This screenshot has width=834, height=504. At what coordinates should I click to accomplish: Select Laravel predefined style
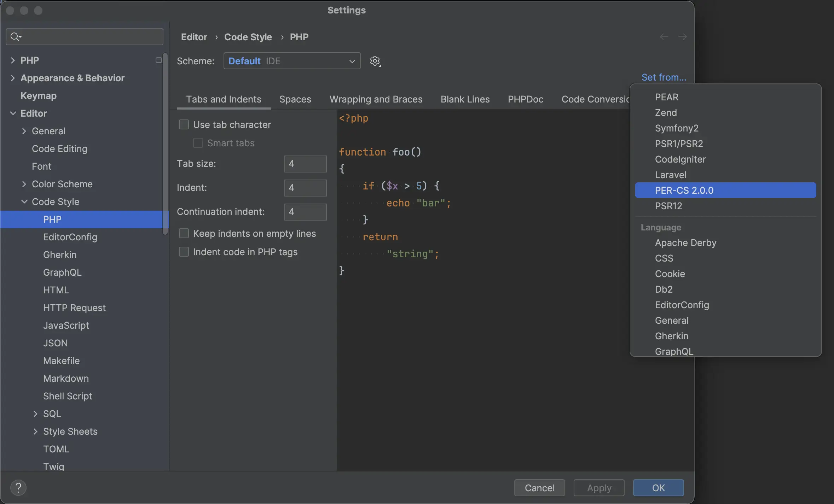coord(725,175)
